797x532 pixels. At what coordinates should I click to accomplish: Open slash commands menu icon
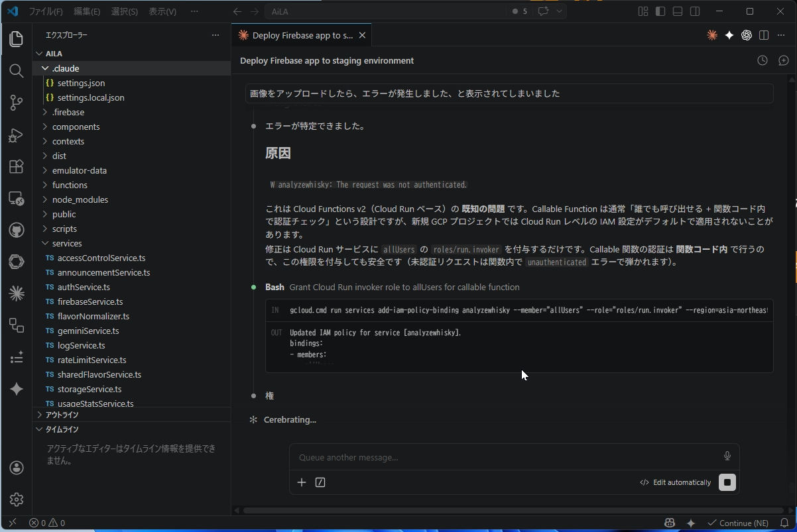click(x=320, y=482)
